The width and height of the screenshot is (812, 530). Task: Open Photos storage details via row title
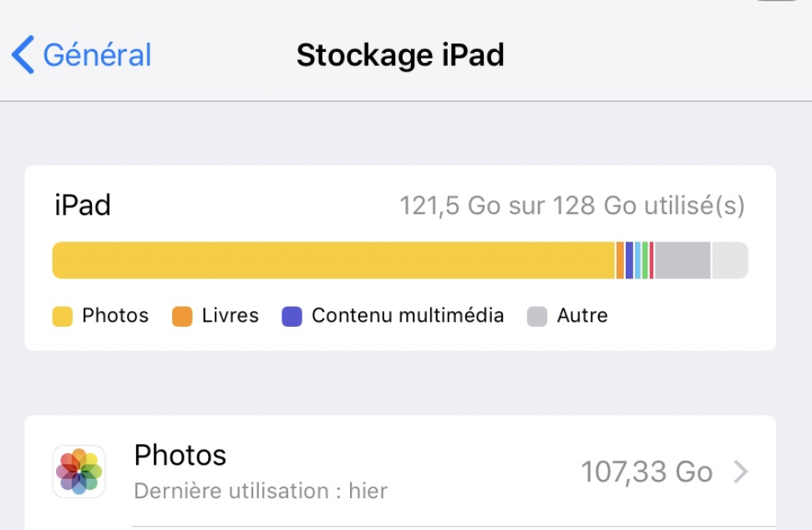pyautogui.click(x=180, y=456)
